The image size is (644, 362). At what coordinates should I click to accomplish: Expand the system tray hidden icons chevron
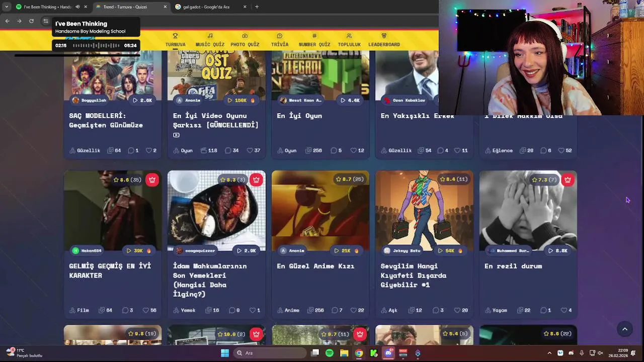tap(549, 353)
